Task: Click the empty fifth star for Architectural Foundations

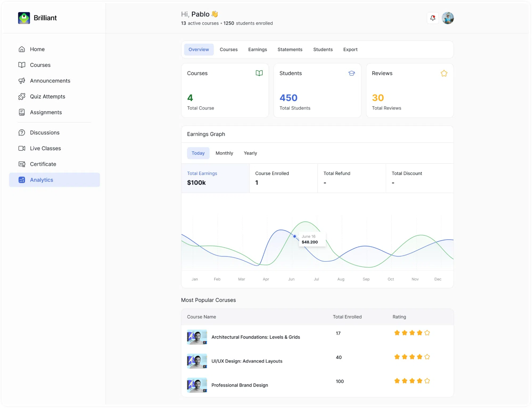Action: [427, 333]
